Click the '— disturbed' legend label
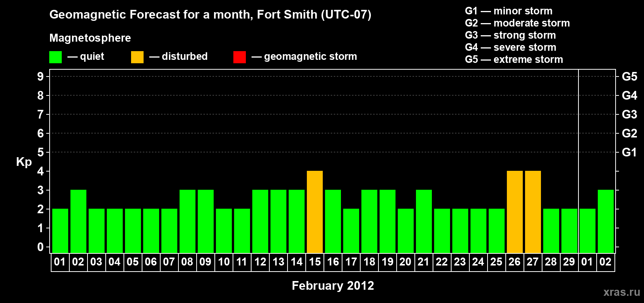The height and width of the screenshot is (303, 644). (x=178, y=56)
